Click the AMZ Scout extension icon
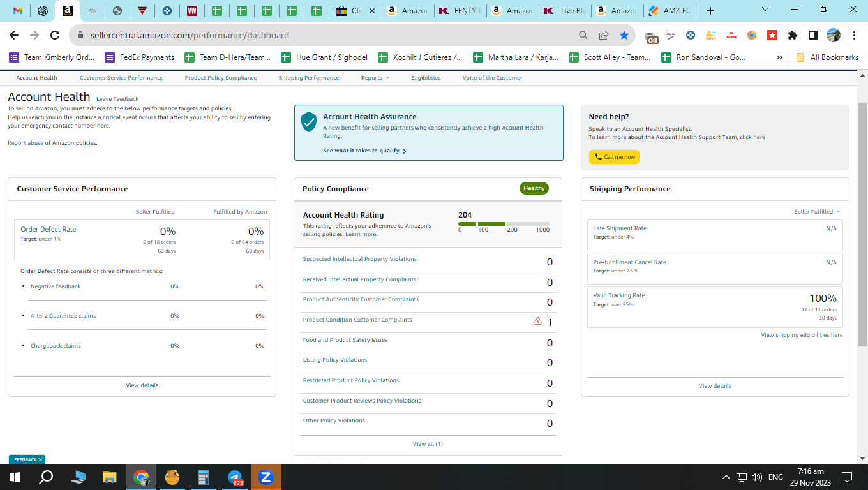The image size is (868, 490). click(711, 35)
